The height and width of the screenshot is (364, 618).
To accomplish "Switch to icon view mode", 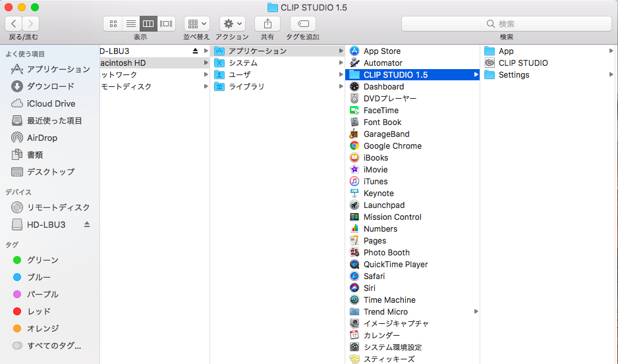I will [113, 24].
